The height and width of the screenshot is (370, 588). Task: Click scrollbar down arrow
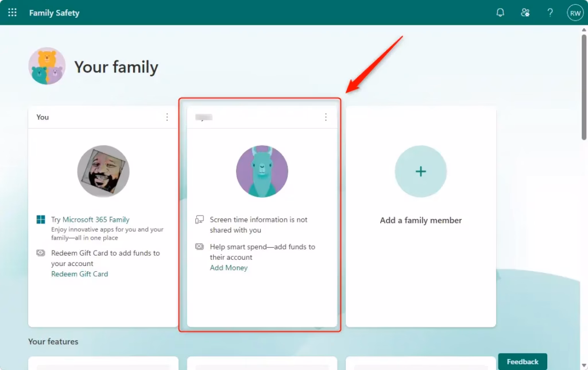tap(584, 365)
